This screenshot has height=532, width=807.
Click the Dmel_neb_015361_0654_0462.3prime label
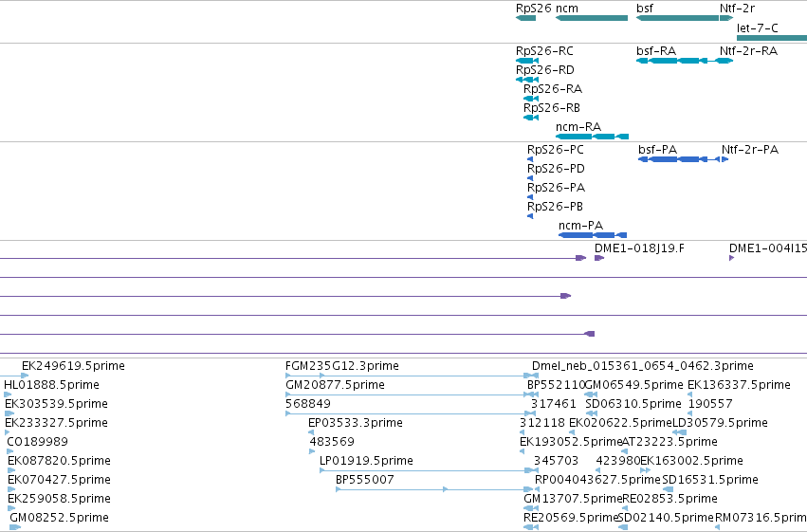click(x=643, y=366)
